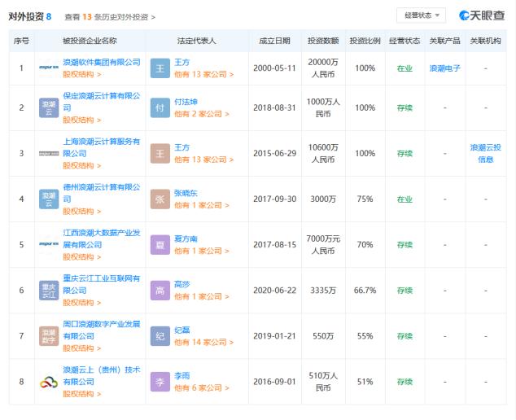Open 周口浪潮数字产业发展有限公司 page
Image resolution: width=516 pixels, height=420 pixels.
pyautogui.click(x=102, y=330)
